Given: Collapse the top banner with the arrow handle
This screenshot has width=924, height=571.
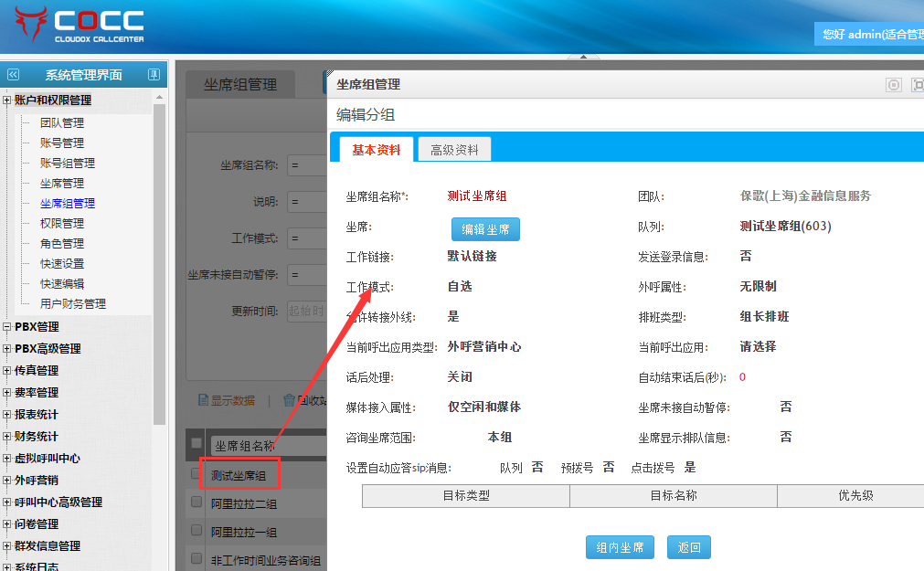Looking at the screenshot, I should [x=577, y=58].
